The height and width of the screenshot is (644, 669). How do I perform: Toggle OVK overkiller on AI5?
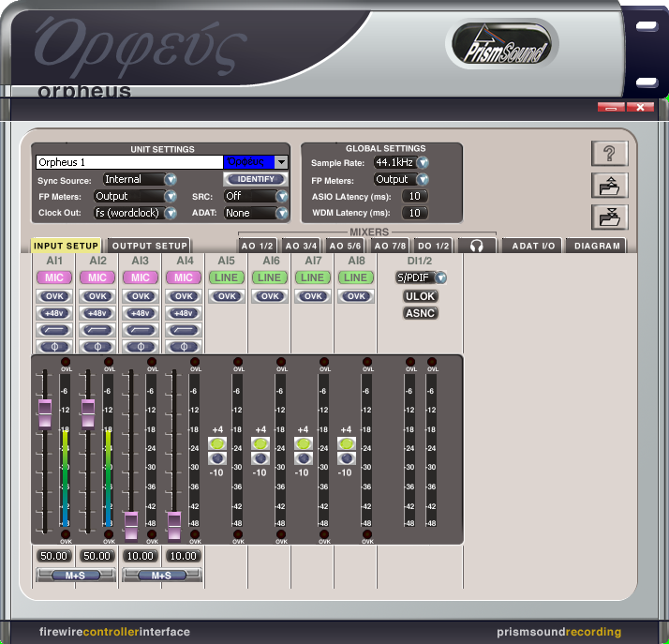coord(227,296)
